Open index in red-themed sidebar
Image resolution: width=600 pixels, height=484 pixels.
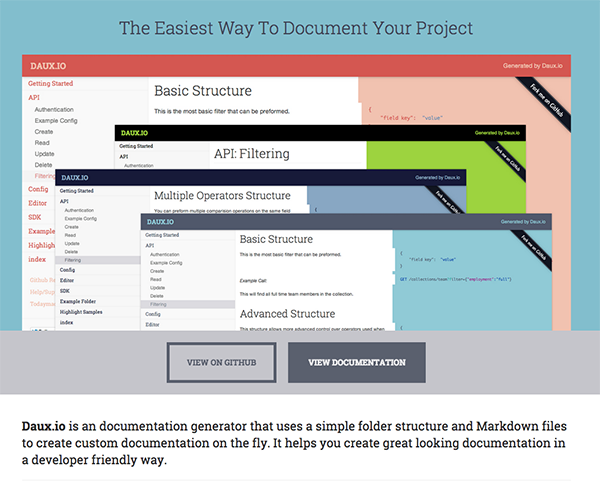[37, 259]
